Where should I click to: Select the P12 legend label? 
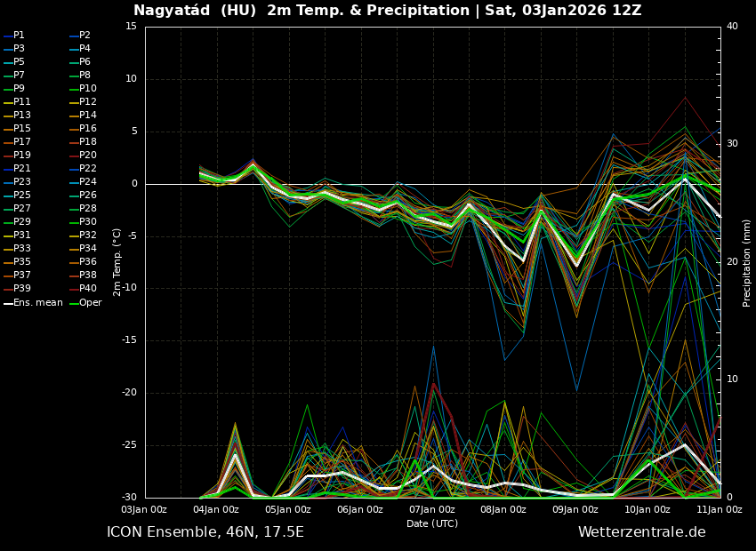tap(87, 102)
